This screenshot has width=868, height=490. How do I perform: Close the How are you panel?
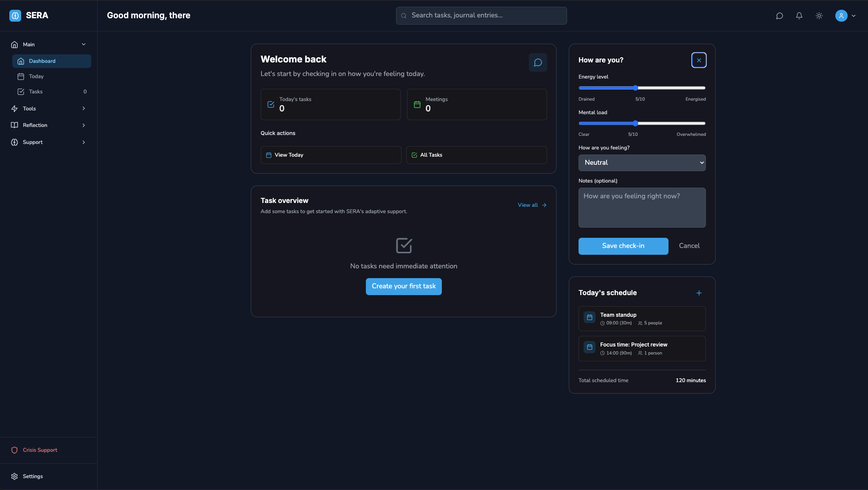(x=699, y=60)
